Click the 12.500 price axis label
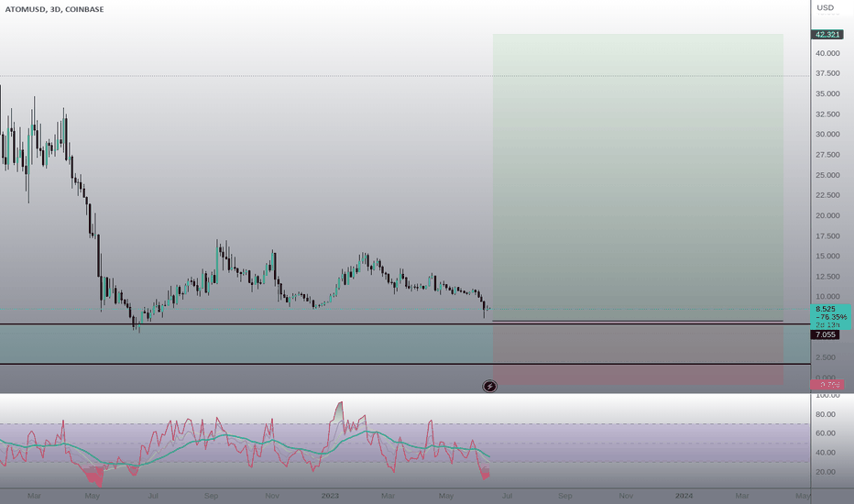The width and height of the screenshot is (854, 504). coord(827,276)
